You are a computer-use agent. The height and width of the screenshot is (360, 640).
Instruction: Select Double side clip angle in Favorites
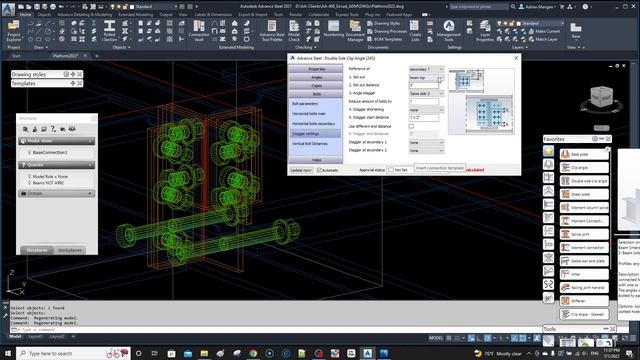coord(584,181)
